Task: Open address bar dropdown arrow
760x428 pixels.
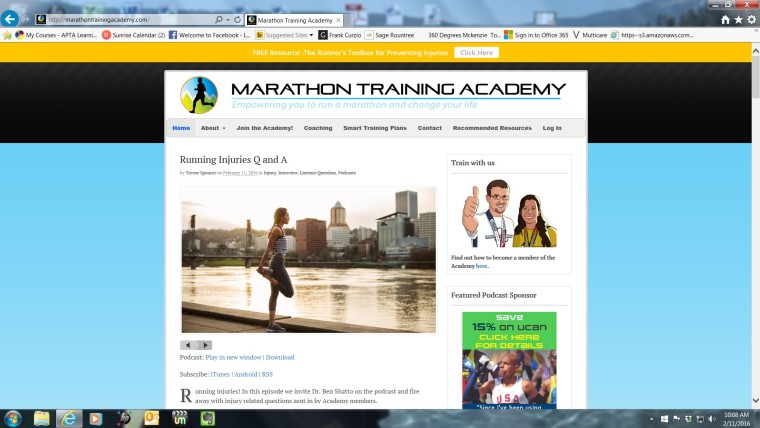Action: tap(228, 20)
